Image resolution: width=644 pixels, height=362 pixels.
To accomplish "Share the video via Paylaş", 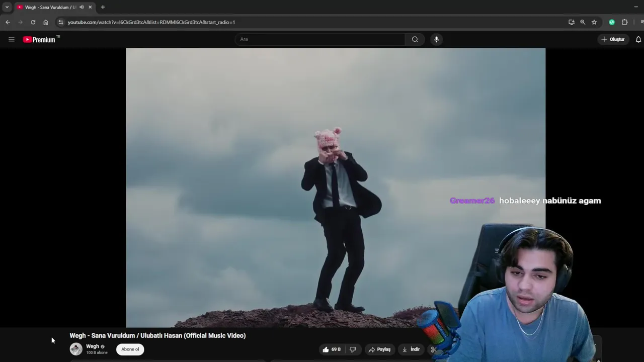I will coord(379,349).
